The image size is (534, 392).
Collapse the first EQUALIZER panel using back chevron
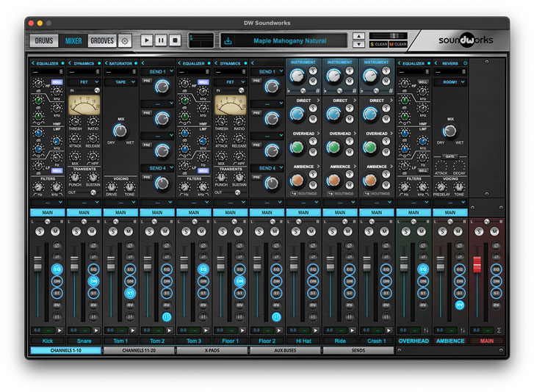33,63
